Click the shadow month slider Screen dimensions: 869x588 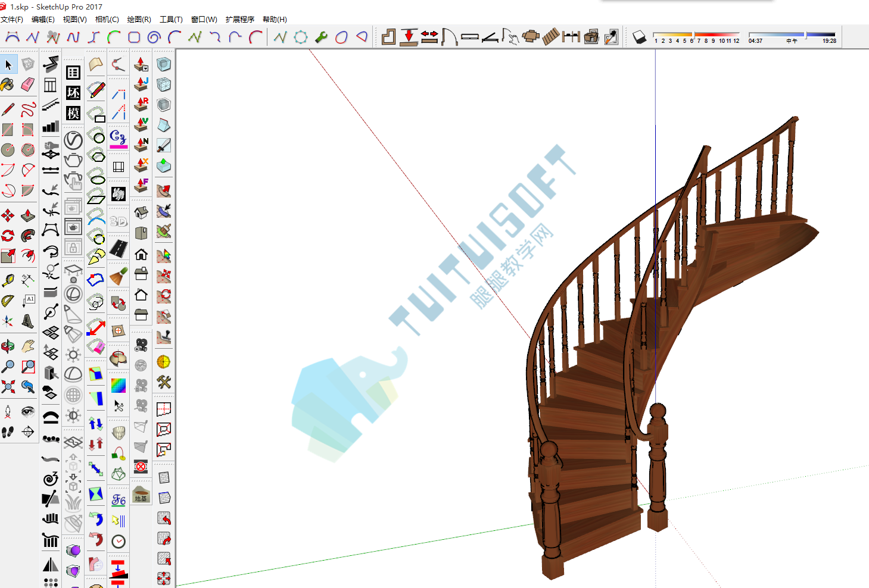click(696, 35)
